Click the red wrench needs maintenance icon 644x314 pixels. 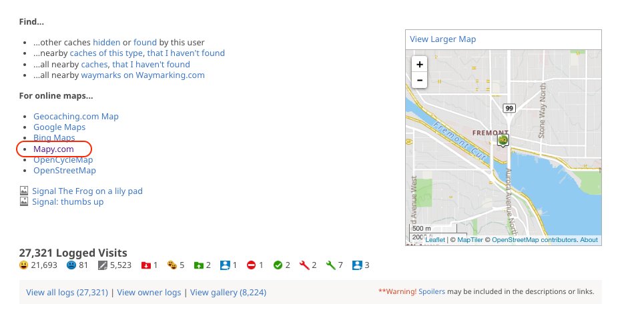coord(304,265)
